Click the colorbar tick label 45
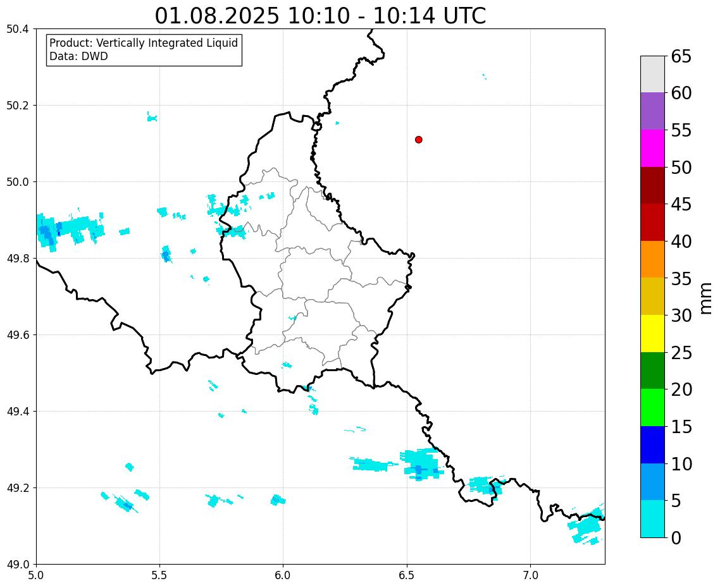Image resolution: width=720 pixels, height=588 pixels. [681, 204]
